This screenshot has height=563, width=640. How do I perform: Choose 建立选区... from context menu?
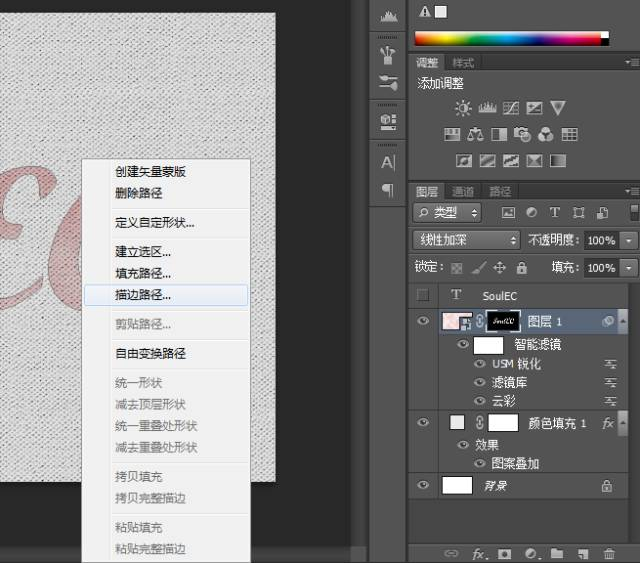[143, 251]
